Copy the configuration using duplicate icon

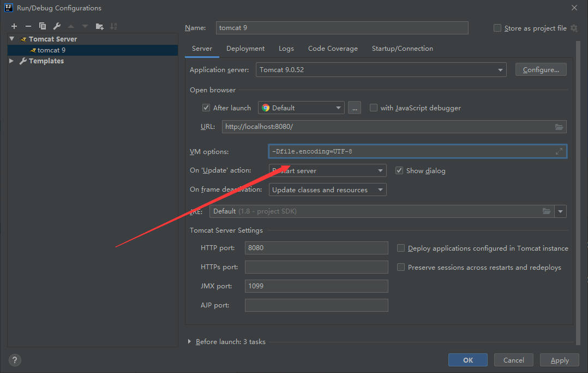pos(43,26)
